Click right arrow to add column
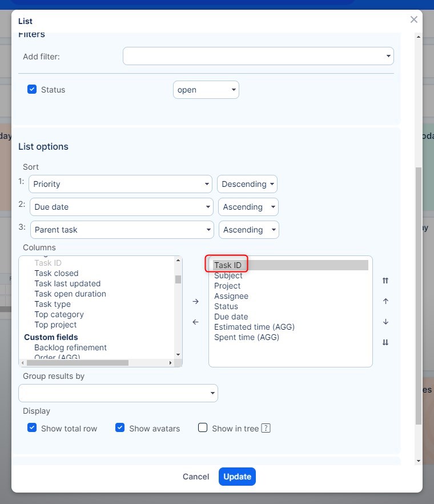 (x=195, y=301)
